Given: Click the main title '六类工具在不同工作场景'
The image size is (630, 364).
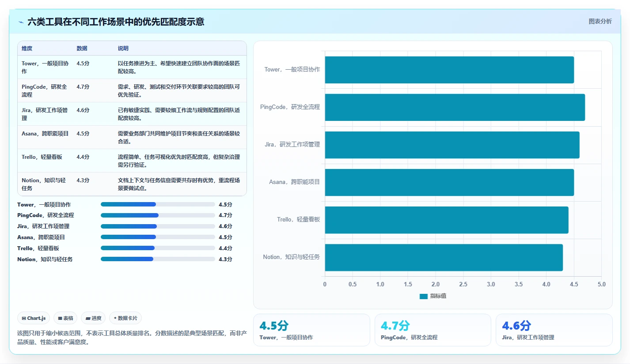Looking at the screenshot, I should click(116, 22).
